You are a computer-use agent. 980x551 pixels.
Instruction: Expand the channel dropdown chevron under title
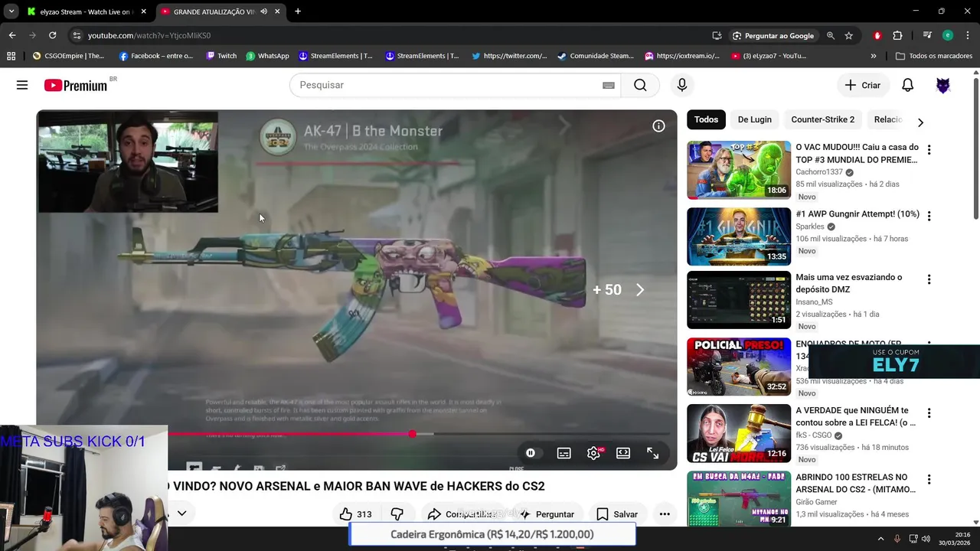[181, 514]
